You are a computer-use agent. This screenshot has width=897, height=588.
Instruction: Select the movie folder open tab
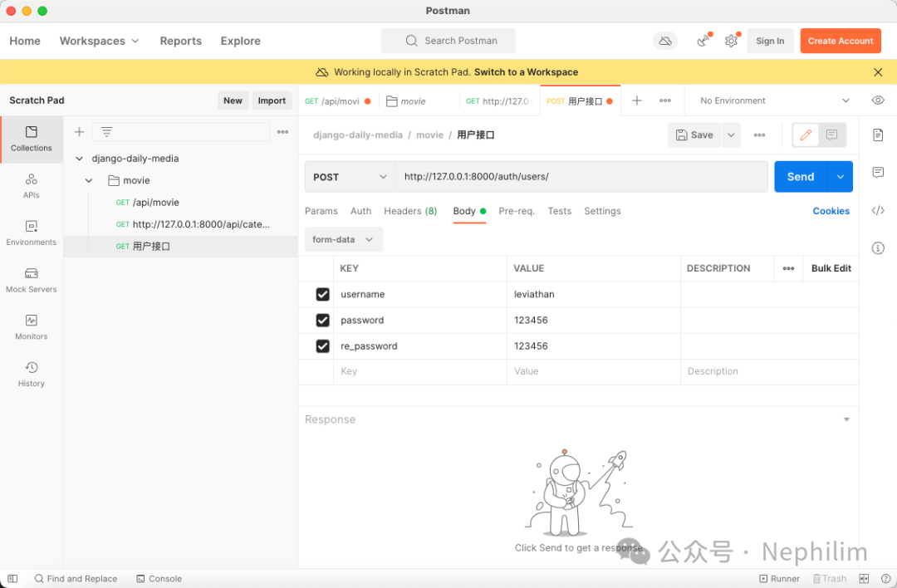pos(418,101)
